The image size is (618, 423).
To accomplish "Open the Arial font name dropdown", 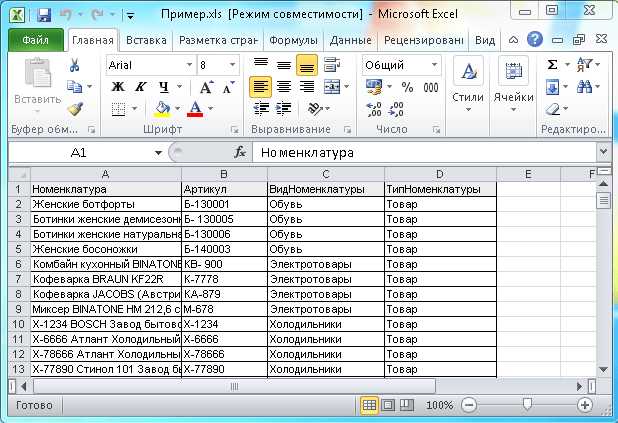I will [x=188, y=65].
